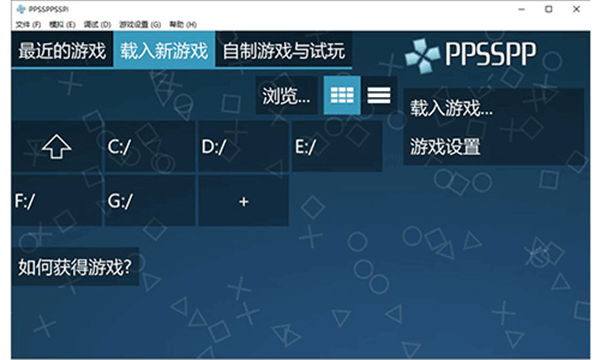Open 游戏设置 in the right panel

(494, 147)
